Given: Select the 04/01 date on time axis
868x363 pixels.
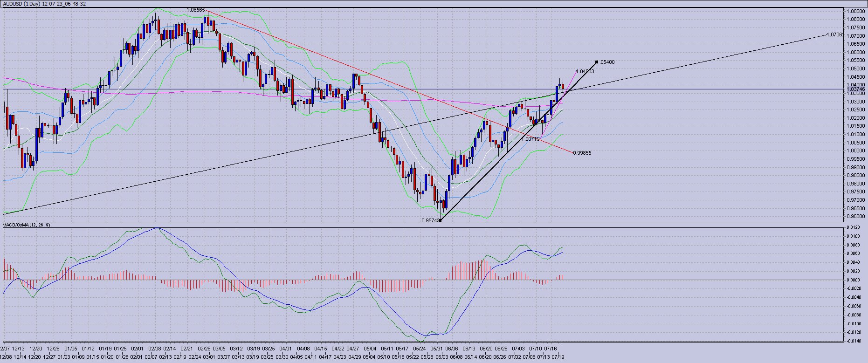Looking at the screenshot, I should pyautogui.click(x=286, y=348).
